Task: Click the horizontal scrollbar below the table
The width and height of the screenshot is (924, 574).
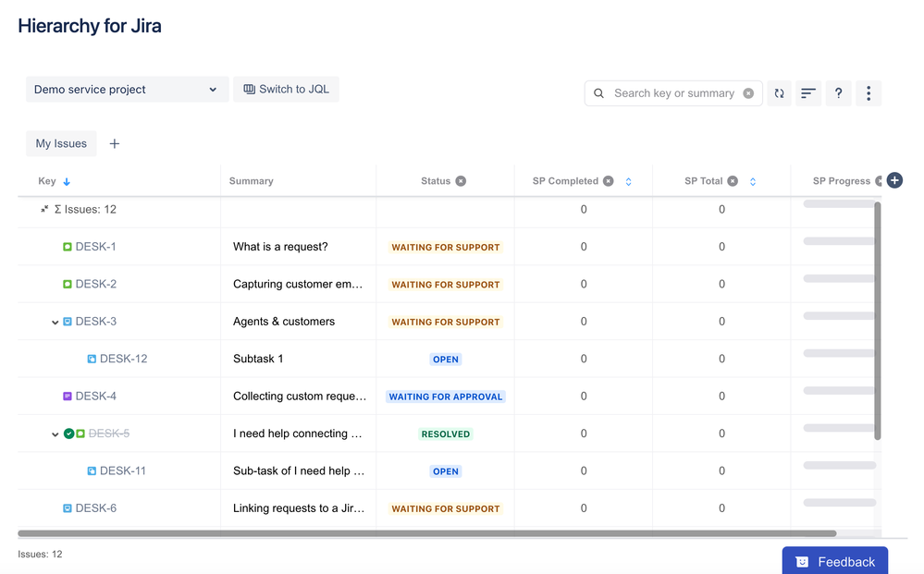Action: [x=426, y=533]
